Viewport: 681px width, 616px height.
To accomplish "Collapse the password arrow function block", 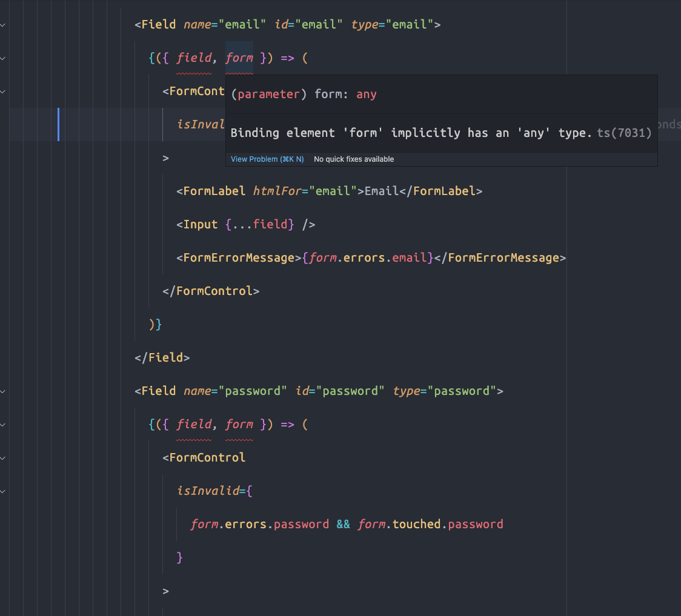I will click(x=2, y=424).
